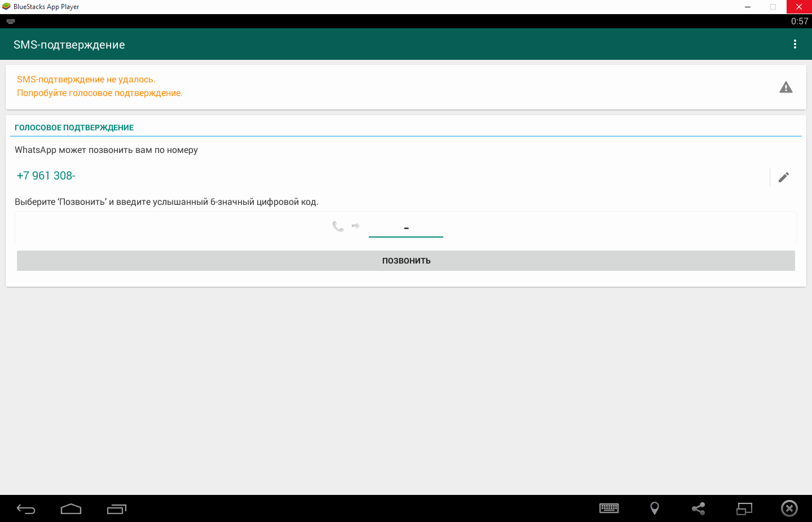
Task: Click the phone handset icon
Action: pos(338,226)
